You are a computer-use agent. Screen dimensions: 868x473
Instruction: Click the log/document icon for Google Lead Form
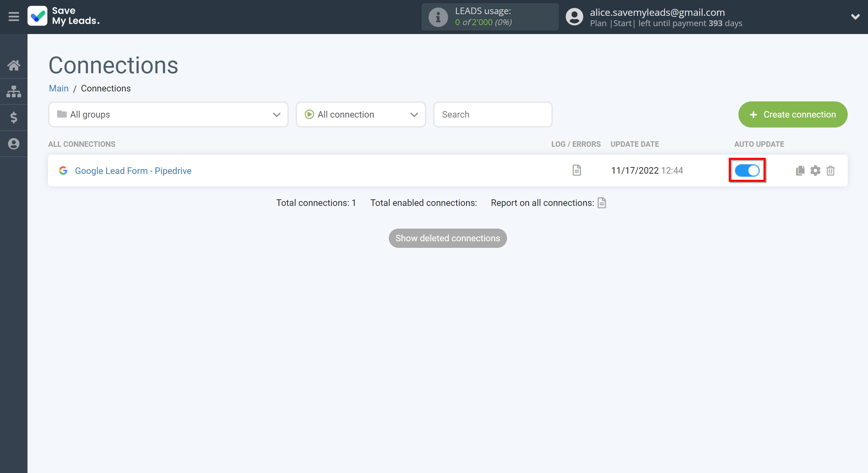[x=576, y=170]
